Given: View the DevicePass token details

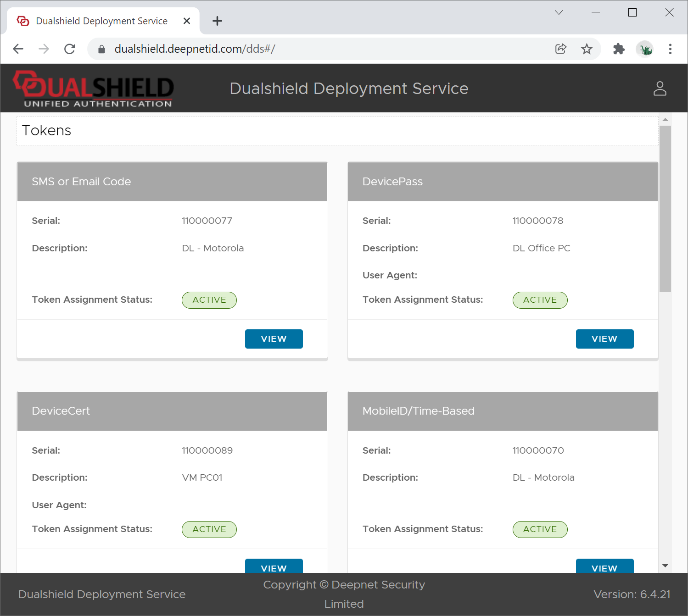Looking at the screenshot, I should (x=604, y=339).
